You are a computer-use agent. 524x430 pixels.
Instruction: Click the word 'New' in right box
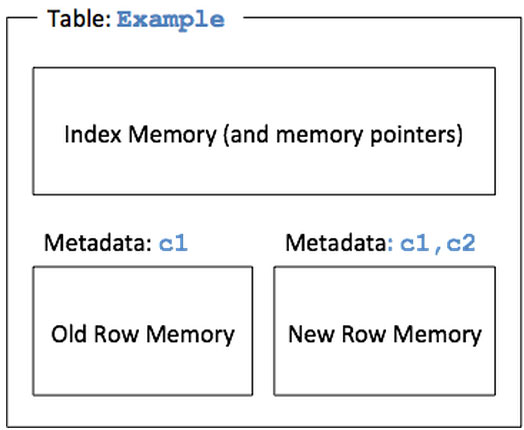(x=311, y=334)
